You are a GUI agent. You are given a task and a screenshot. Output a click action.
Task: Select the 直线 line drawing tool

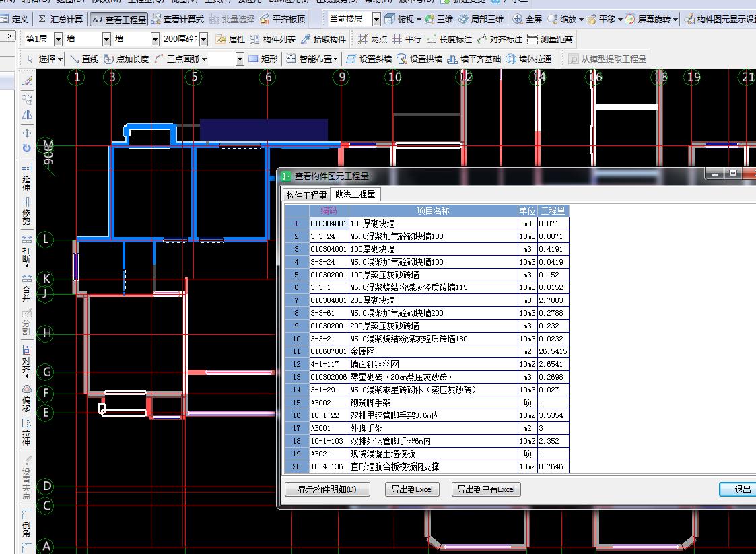pos(84,59)
